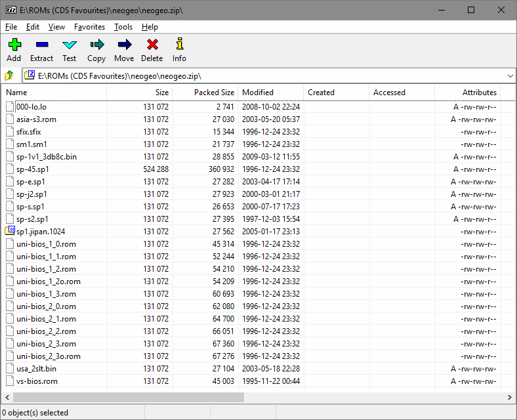The width and height of the screenshot is (517, 420).
Task: Open the Favorites menu
Action: point(89,27)
